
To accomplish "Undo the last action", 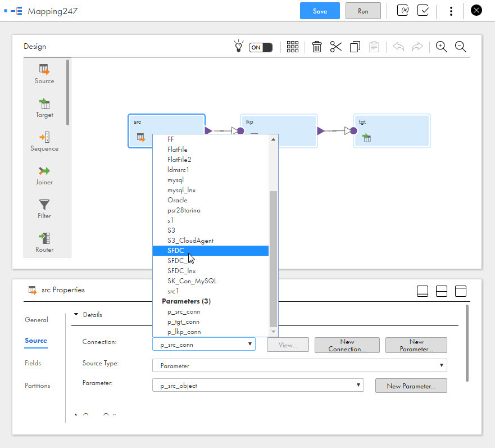I will pos(398,47).
